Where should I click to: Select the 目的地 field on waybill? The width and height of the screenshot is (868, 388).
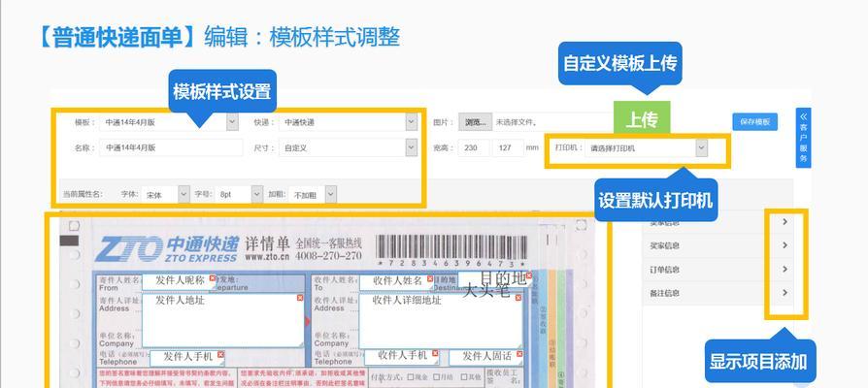[495, 279]
